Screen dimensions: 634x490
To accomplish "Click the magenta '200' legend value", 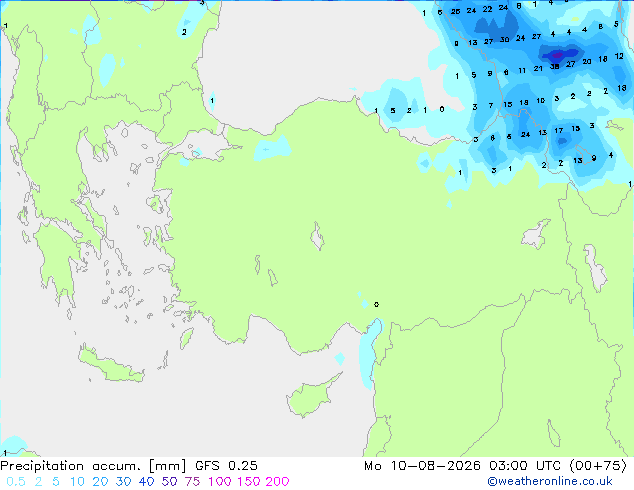I will point(277,482).
